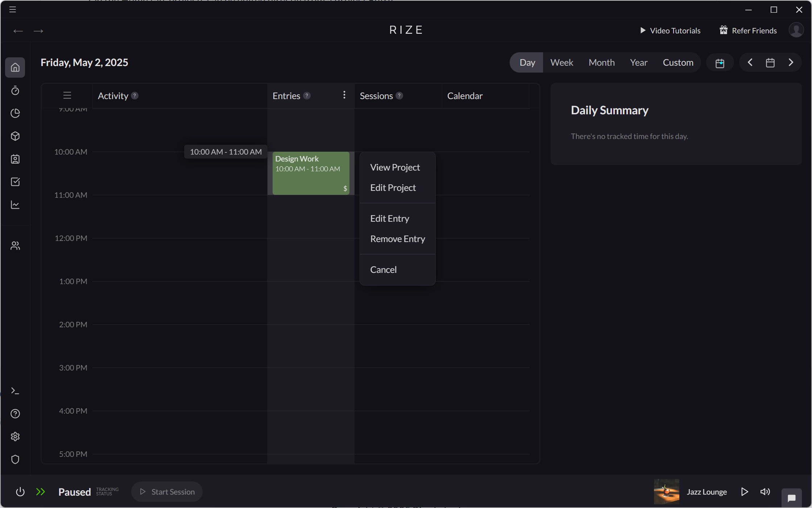The width and height of the screenshot is (812, 508).
Task: Select the timer/stopwatch icon in the sidebar
Action: 15,91
